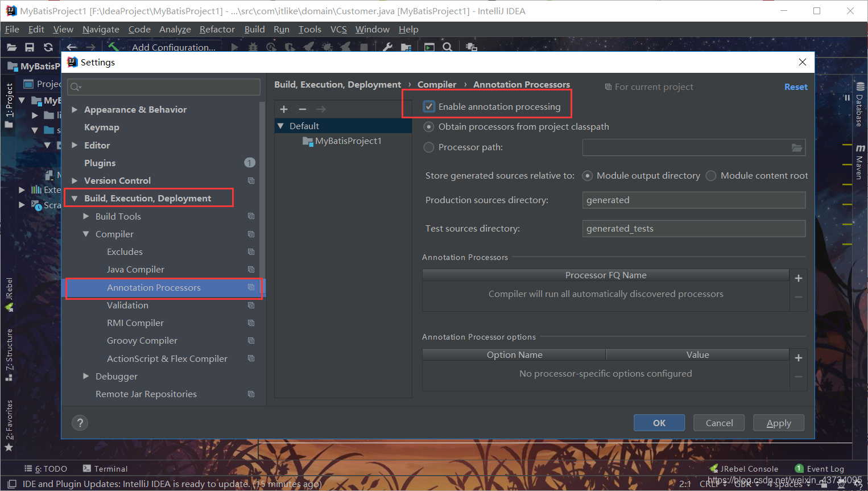Open the Structure side tool window

[x=9, y=354]
